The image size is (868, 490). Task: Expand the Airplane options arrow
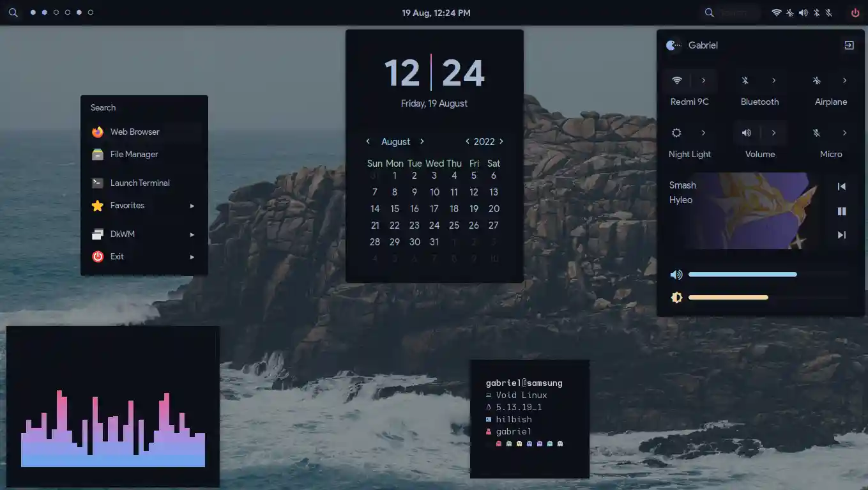(844, 80)
